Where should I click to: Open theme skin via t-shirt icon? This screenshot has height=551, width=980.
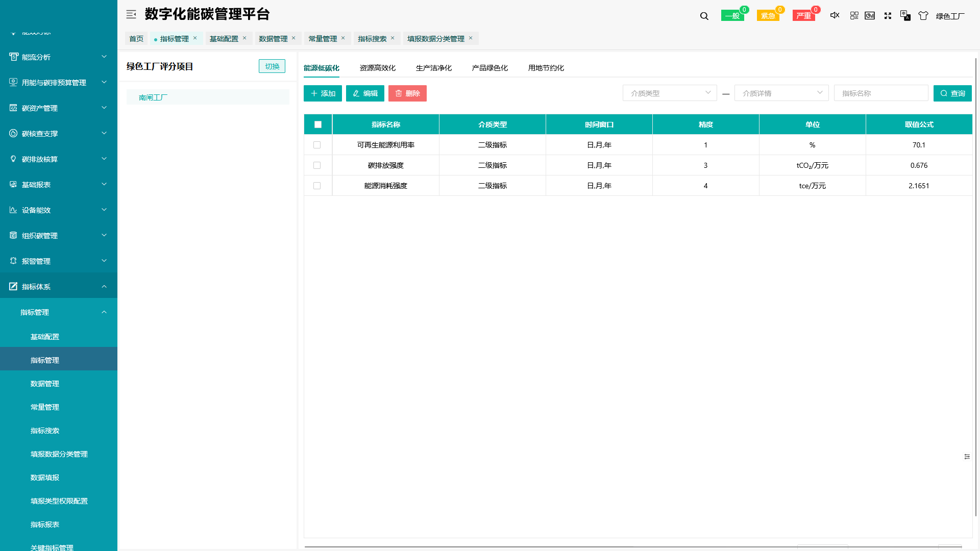923,16
